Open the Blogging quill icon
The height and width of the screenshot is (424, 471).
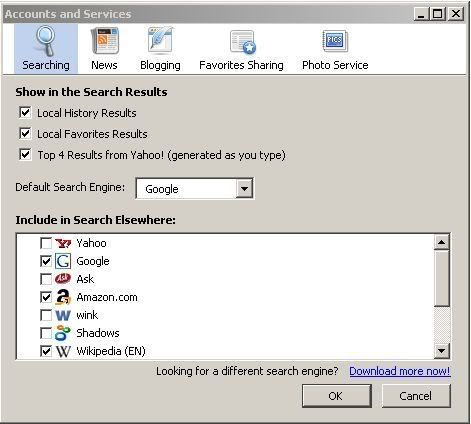160,41
